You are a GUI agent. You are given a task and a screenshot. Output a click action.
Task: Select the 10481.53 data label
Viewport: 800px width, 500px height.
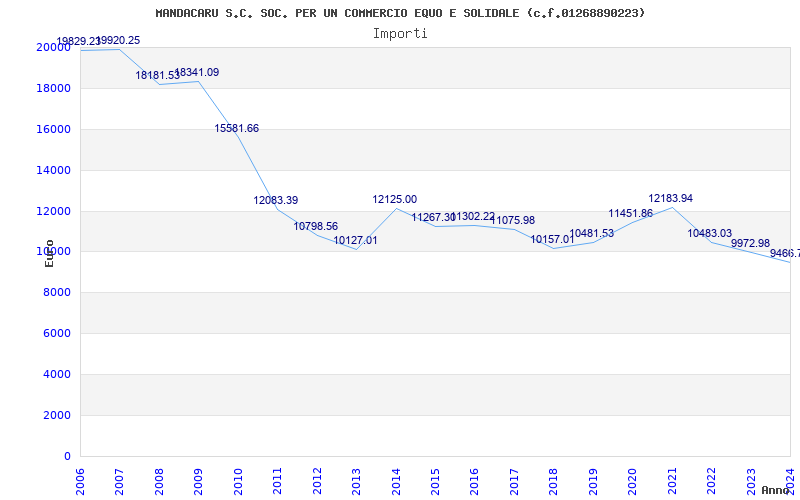click(x=592, y=234)
